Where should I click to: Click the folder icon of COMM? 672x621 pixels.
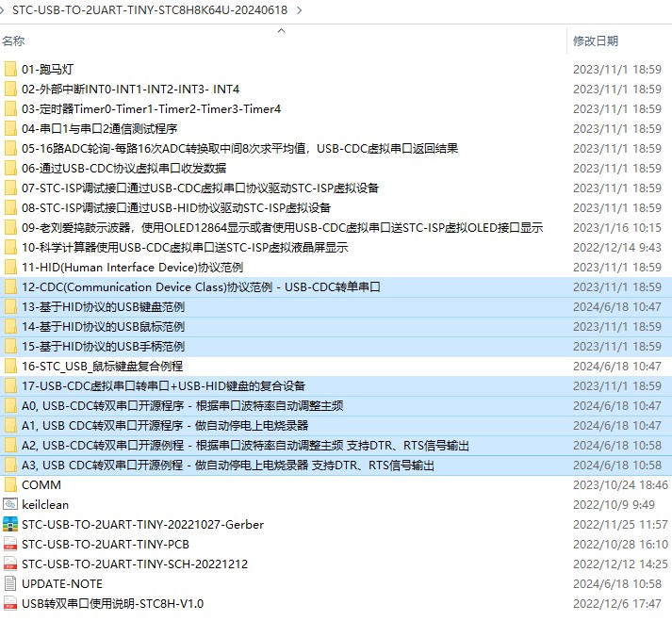click(x=10, y=484)
